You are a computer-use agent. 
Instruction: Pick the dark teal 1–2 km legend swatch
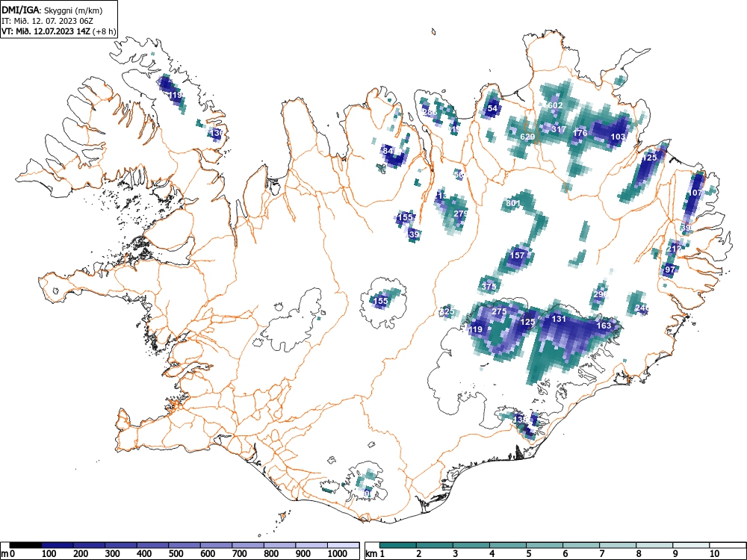398,545
